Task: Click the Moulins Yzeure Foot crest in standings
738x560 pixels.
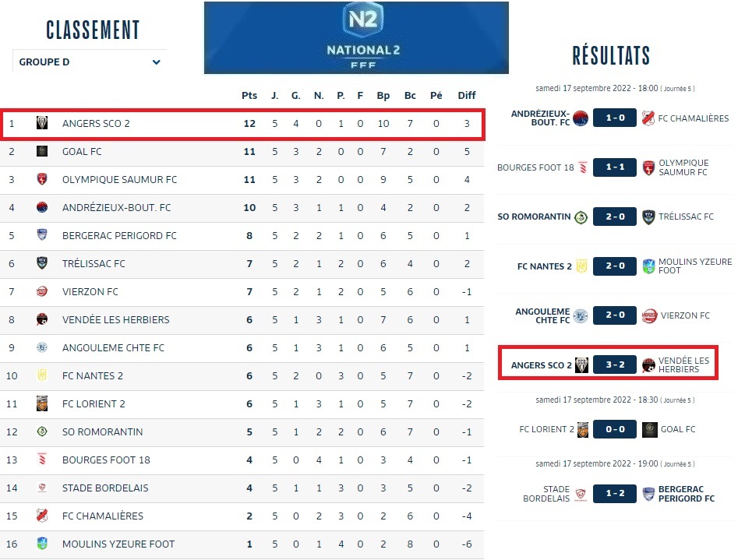Action: (x=42, y=544)
